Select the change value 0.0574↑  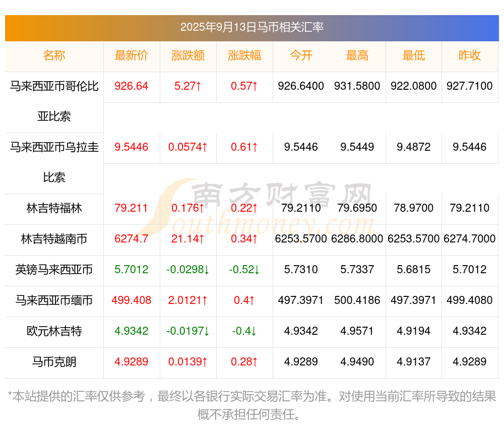click(187, 147)
